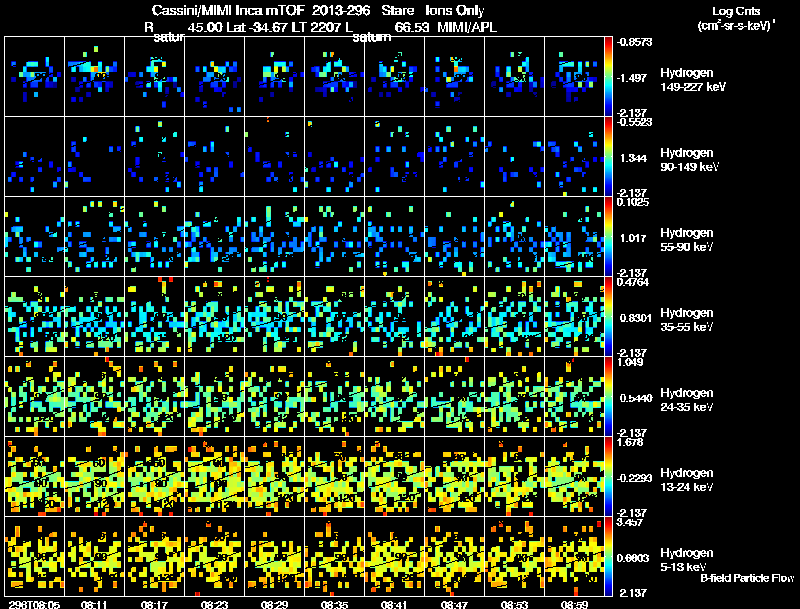Open the 149-227 keV image panel at 08:47

click(x=454, y=77)
